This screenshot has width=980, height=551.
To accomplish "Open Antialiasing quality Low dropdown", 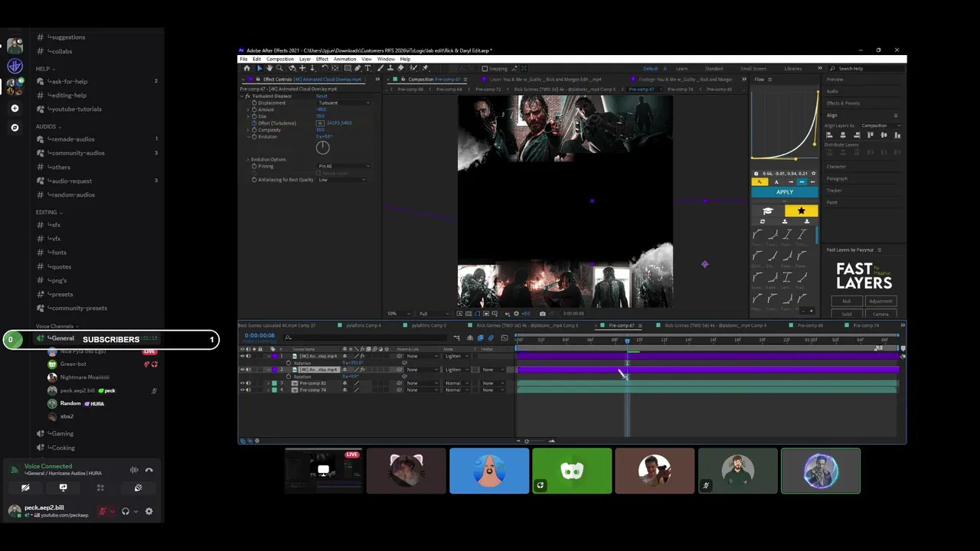I will (x=341, y=180).
